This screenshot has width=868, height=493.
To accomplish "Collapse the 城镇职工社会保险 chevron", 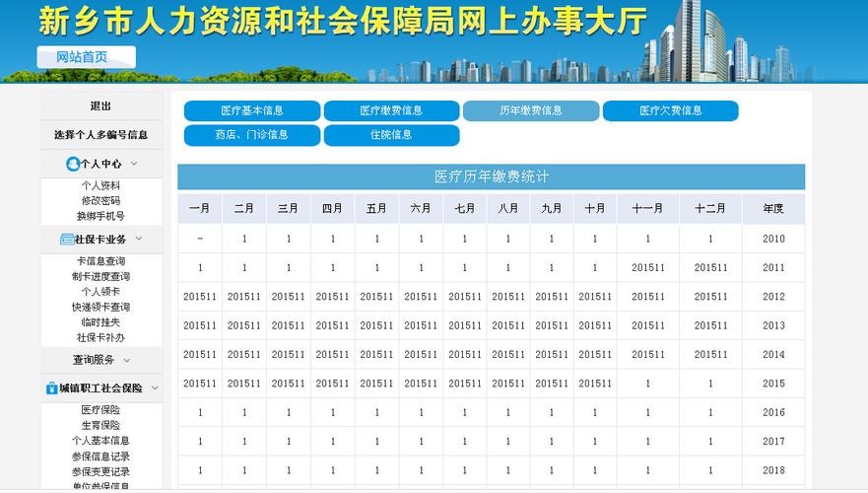I will coord(155,388).
